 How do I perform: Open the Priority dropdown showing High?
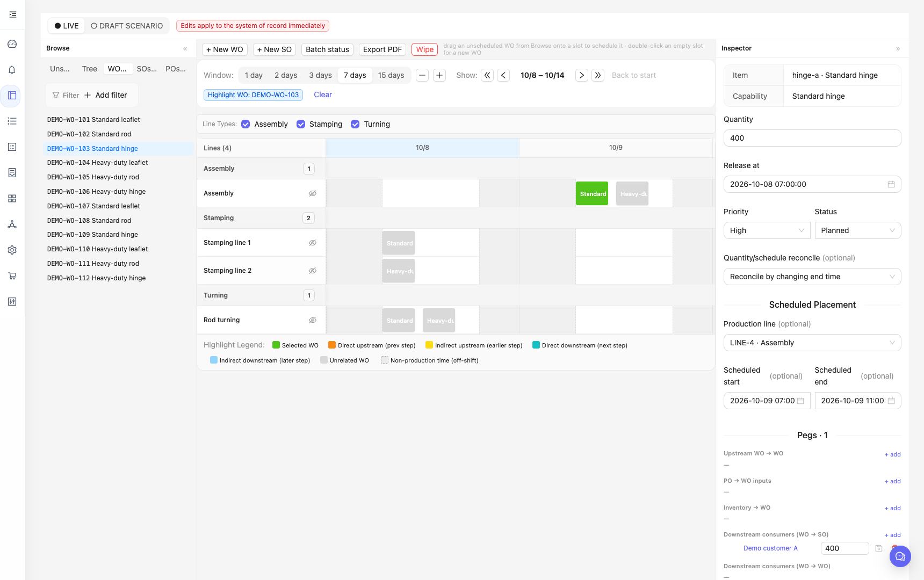[x=767, y=230]
